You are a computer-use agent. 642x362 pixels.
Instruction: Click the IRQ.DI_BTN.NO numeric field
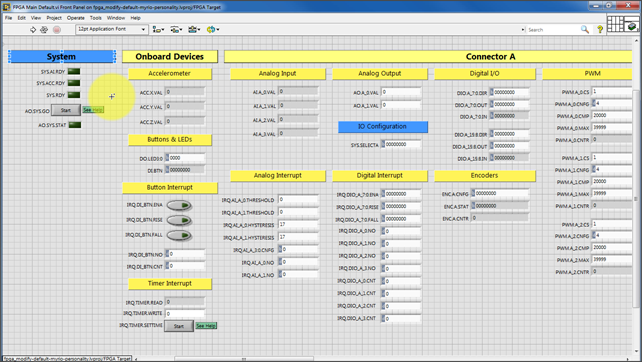pyautogui.click(x=185, y=254)
